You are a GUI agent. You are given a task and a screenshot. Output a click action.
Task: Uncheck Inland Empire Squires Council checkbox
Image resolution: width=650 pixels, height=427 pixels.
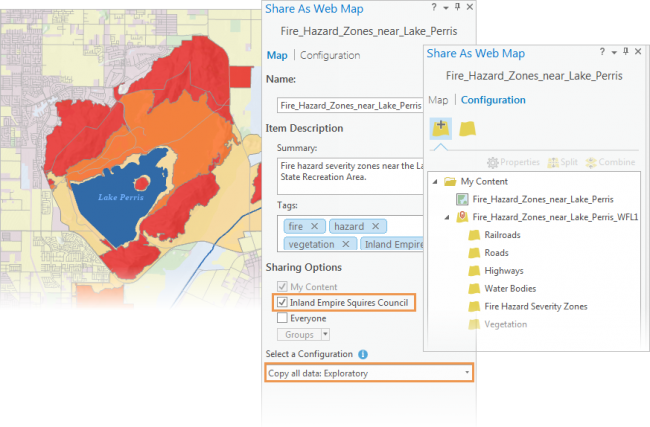click(x=282, y=302)
